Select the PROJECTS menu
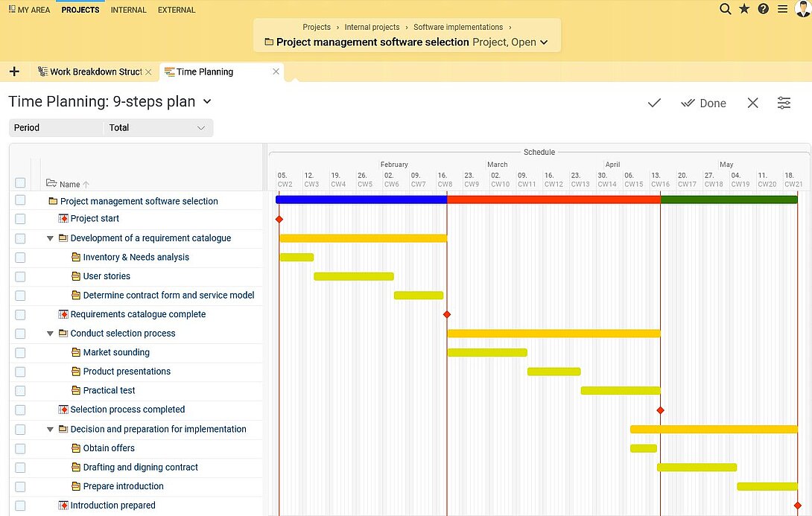 [80, 10]
